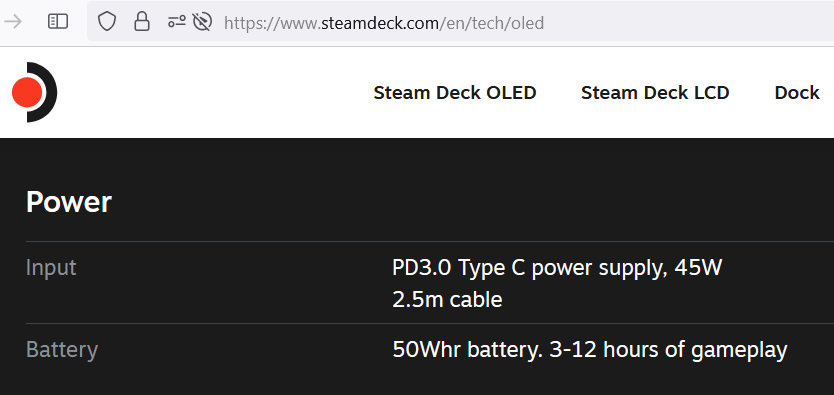Click the Power section heading

(x=69, y=203)
